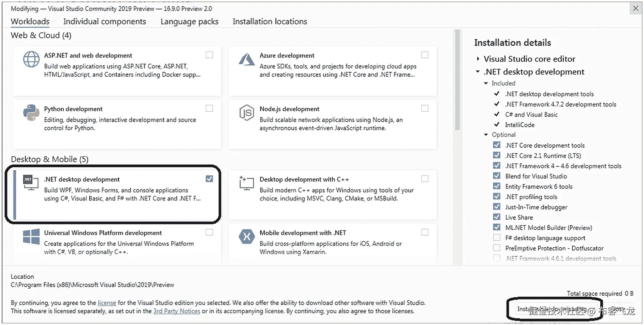The image size is (644, 325).
Task: Uncheck Entity Framework 6 tools
Action: [x=497, y=186]
